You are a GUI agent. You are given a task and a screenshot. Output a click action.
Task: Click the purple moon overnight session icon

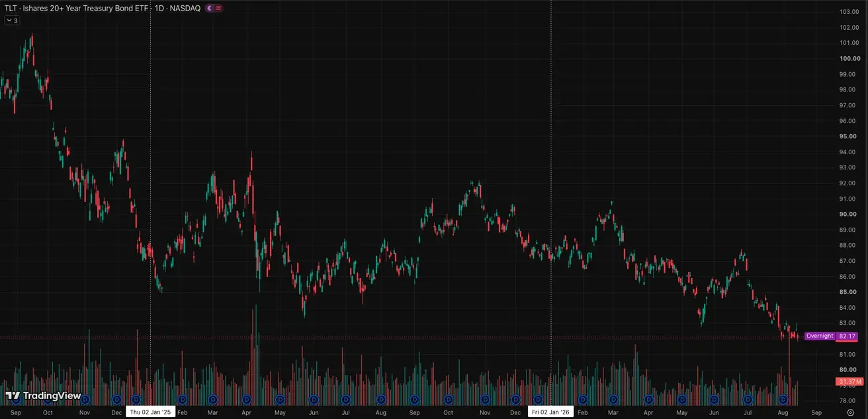coord(210,8)
